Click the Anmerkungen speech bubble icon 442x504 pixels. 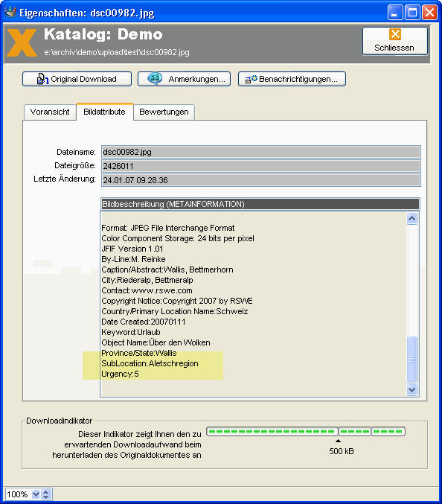coord(155,78)
